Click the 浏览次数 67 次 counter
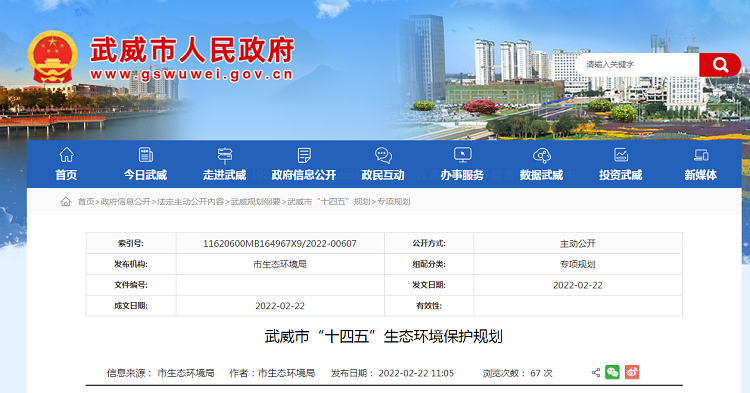Viewport: 750px width, 393px height. [518, 373]
